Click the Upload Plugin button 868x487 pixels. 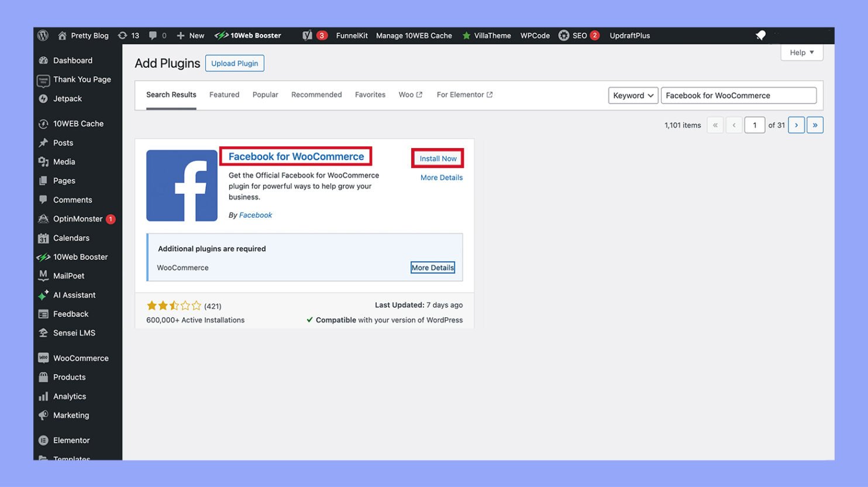[x=234, y=63]
